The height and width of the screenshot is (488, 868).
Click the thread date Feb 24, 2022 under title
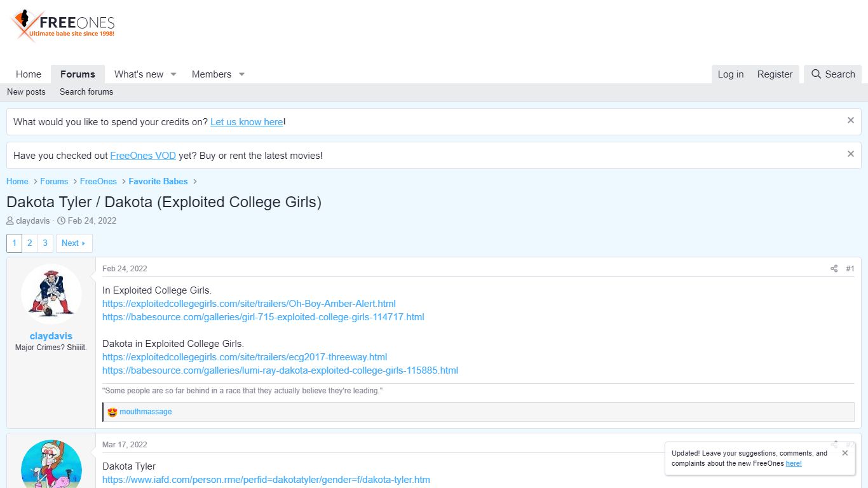tap(92, 221)
